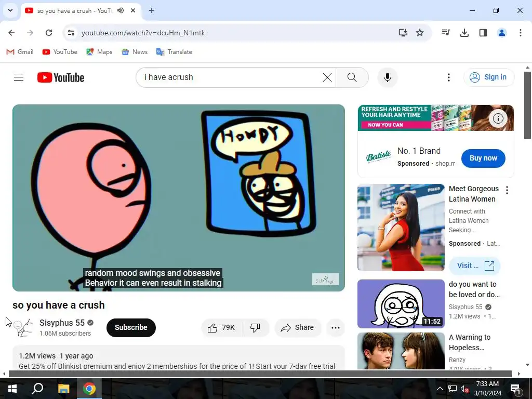Click Buy now on Batiste ad
This screenshot has width=532, height=399.
pos(483,158)
